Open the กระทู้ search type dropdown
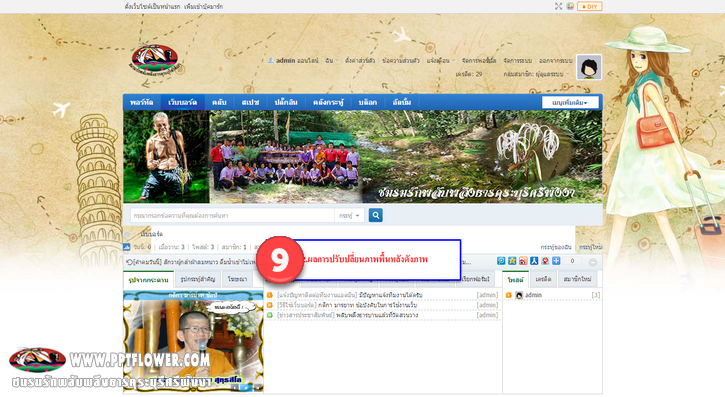Viewport: 725px width, 397px height. tap(349, 215)
